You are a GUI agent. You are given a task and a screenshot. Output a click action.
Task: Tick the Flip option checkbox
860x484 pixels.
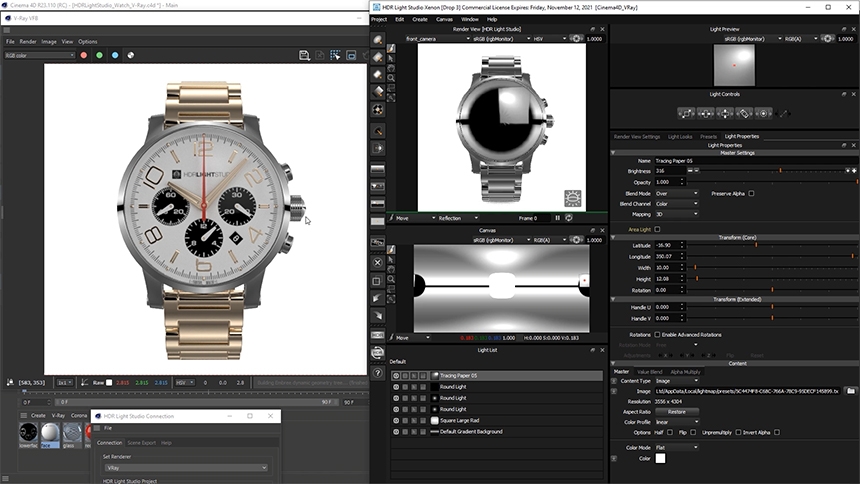[x=693, y=432]
